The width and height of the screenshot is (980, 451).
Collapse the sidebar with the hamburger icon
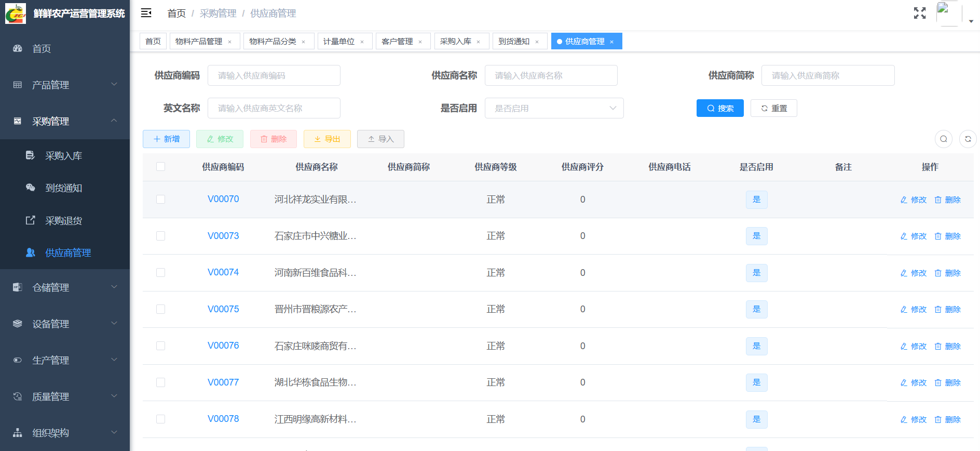pyautogui.click(x=146, y=13)
